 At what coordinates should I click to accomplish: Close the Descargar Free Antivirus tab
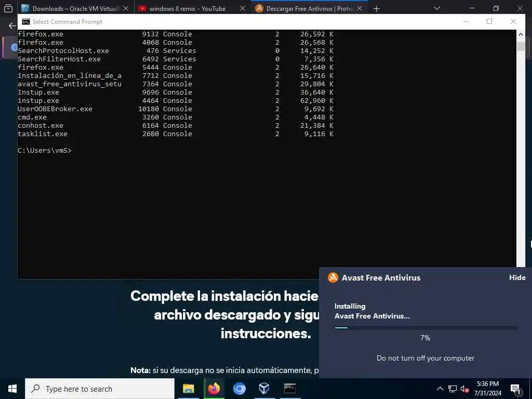click(x=360, y=8)
